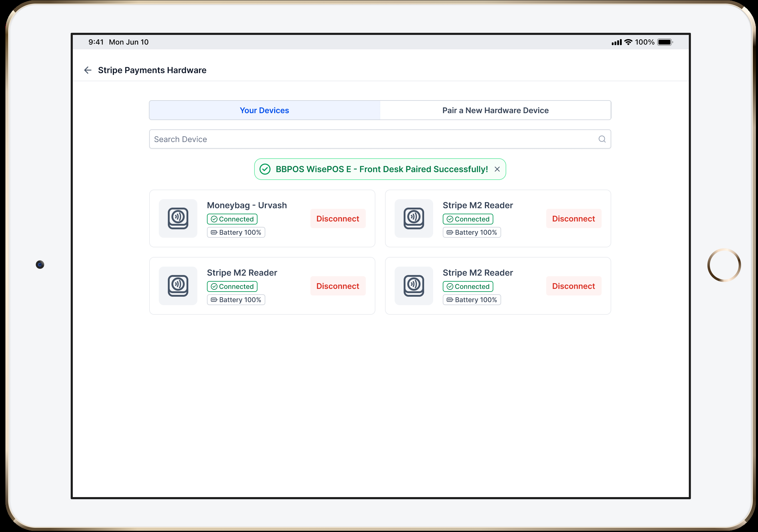Click the top-right Stripe M2 Reader icon
This screenshot has height=532, width=758.
(x=414, y=218)
